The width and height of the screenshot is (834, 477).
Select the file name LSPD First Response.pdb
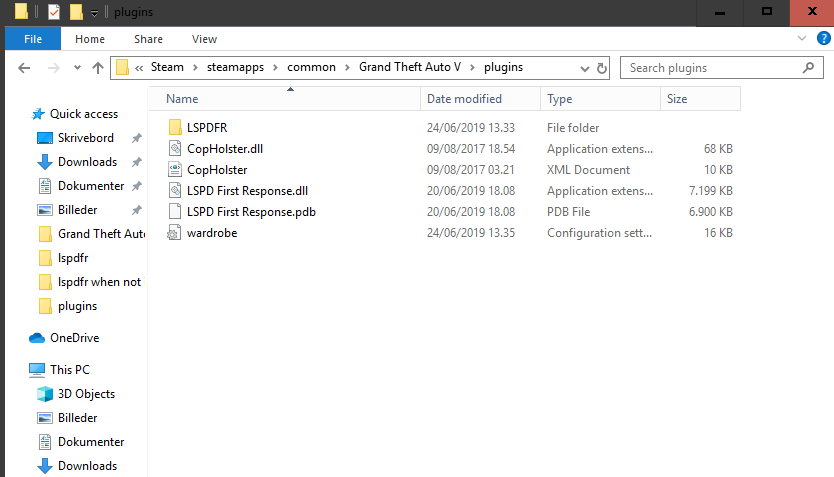[x=251, y=212]
